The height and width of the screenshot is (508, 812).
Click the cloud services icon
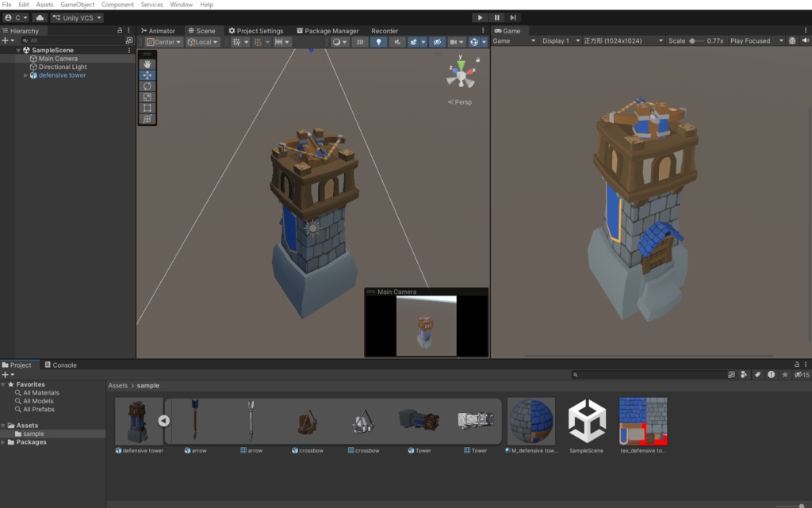[40, 17]
